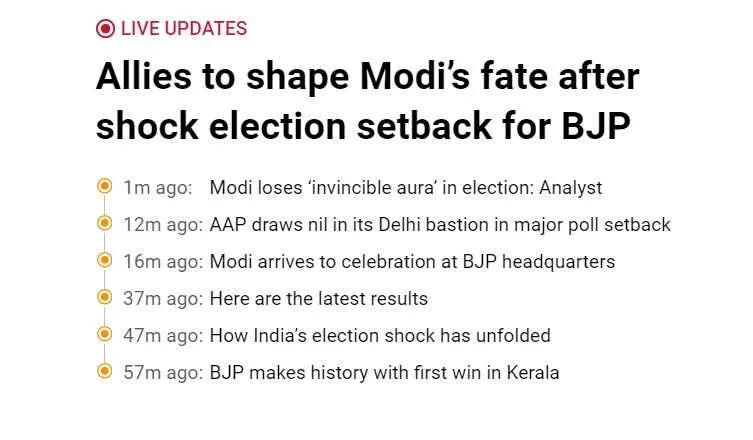Viewport: 753px width, 440px height.
Task: Click the timeline dot for the 1m ago update
Action: 104,186
